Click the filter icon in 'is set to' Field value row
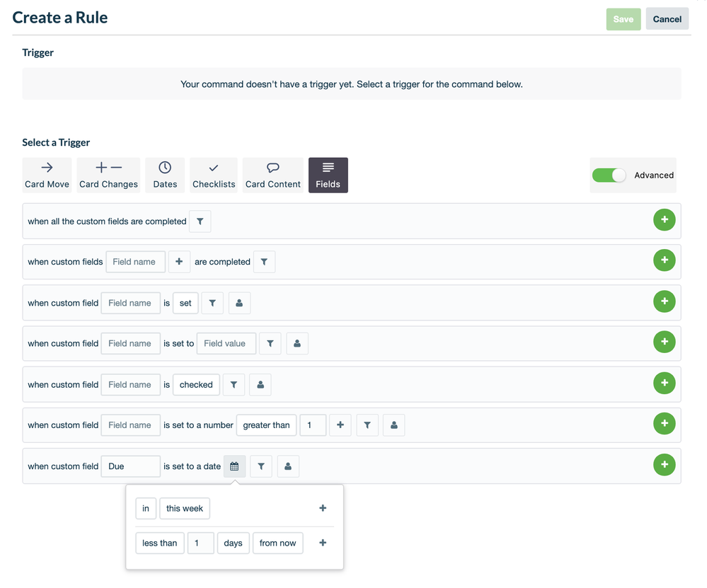 pyautogui.click(x=270, y=344)
